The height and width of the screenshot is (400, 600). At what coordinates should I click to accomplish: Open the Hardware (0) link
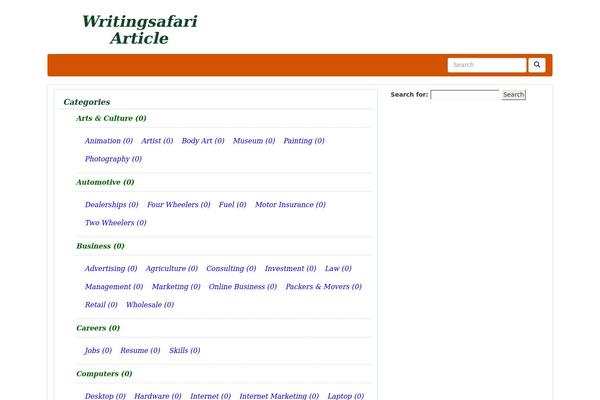coord(157,396)
